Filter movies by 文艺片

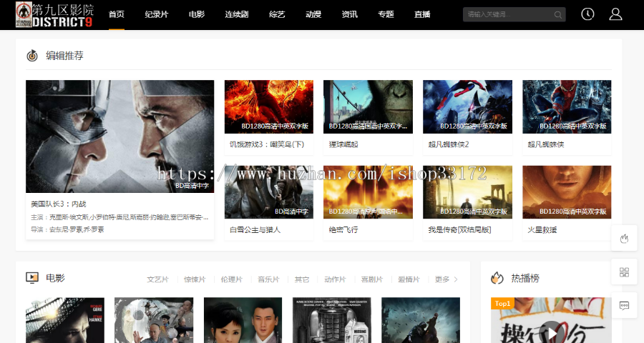(x=157, y=279)
